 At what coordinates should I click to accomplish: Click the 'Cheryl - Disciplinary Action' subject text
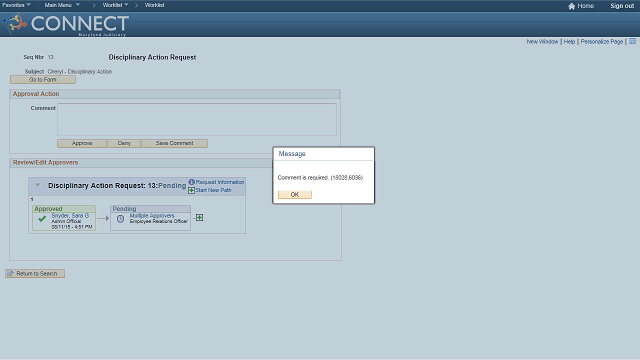pos(80,71)
